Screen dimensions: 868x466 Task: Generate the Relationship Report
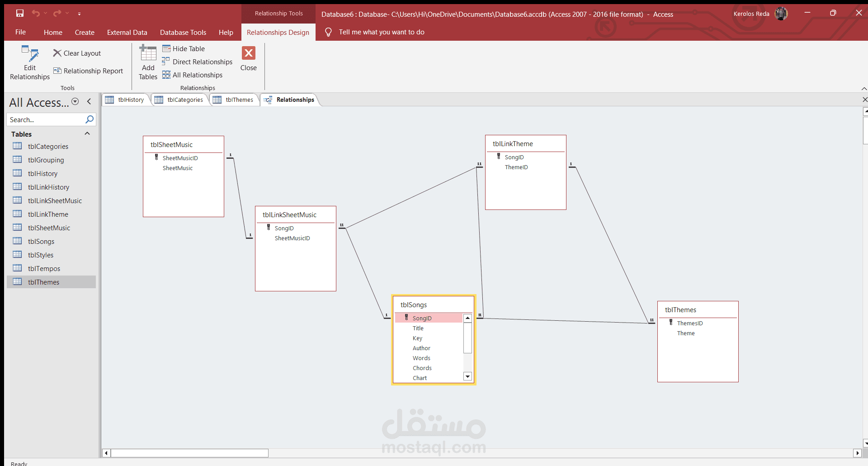point(88,71)
